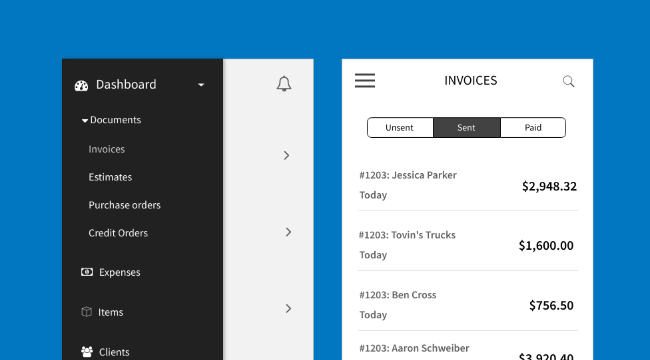Expand the Dashboard dropdown arrow
Viewport: 650px width, 360px height.
pos(201,85)
